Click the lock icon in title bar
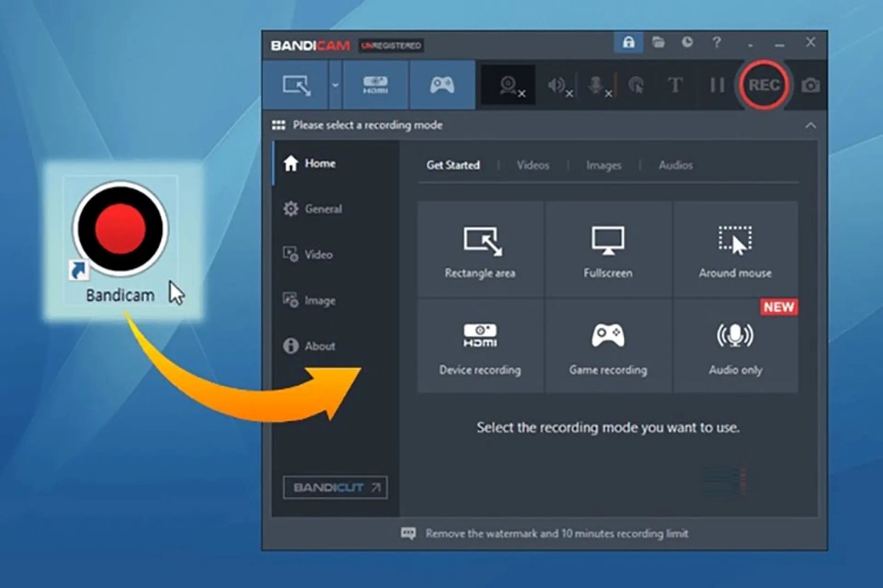 tap(628, 43)
